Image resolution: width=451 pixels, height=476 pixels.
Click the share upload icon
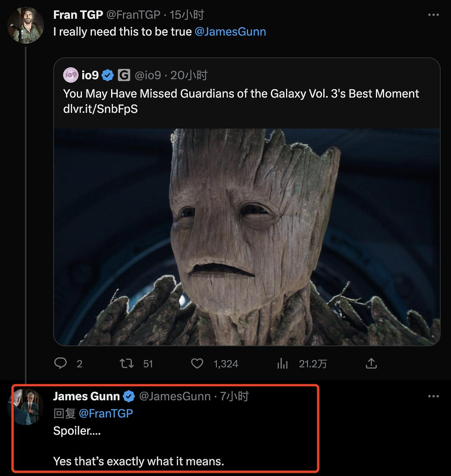click(371, 363)
